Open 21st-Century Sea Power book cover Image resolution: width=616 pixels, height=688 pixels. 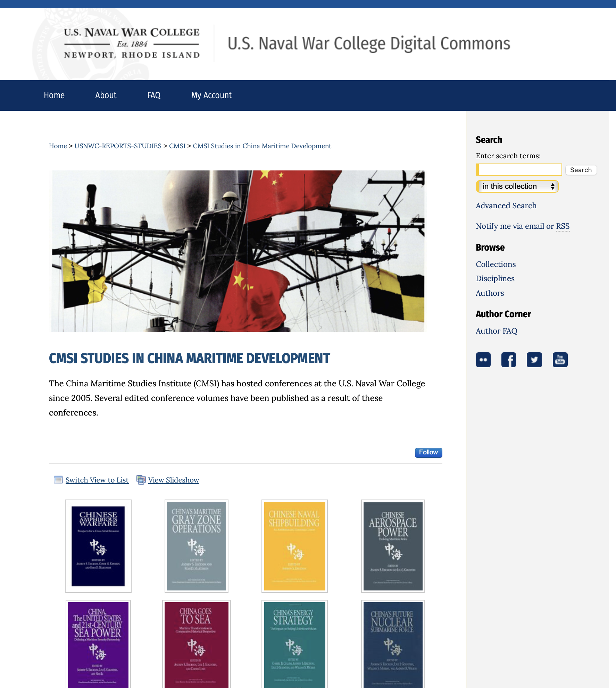pos(98,644)
